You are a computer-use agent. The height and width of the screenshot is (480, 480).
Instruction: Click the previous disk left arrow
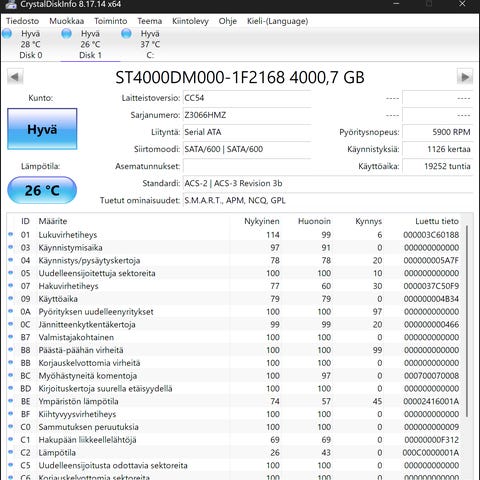pyautogui.click(x=15, y=77)
